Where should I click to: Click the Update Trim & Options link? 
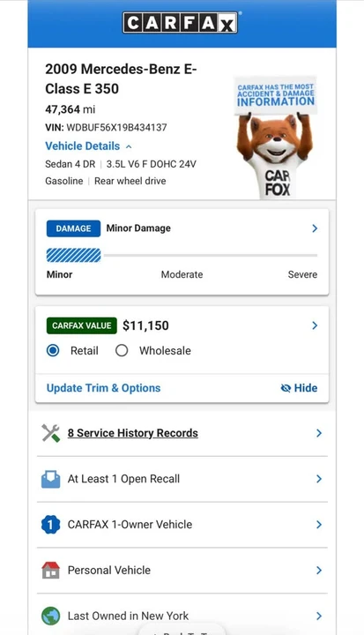click(x=104, y=388)
